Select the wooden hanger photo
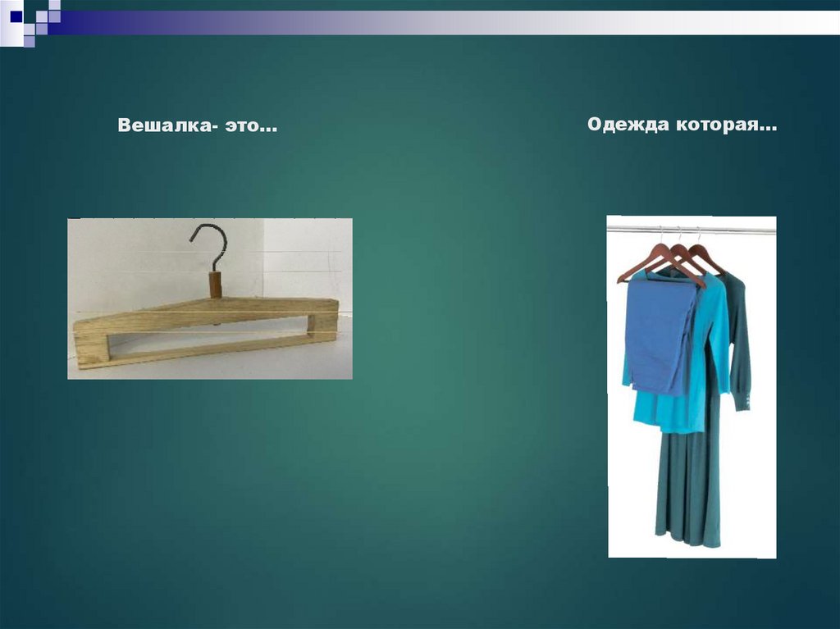 (210, 299)
